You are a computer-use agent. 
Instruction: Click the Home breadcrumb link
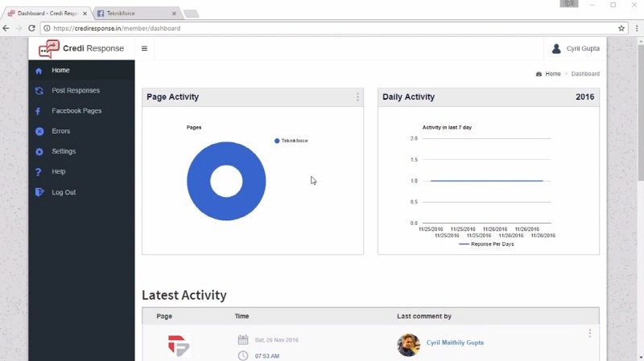coord(553,74)
